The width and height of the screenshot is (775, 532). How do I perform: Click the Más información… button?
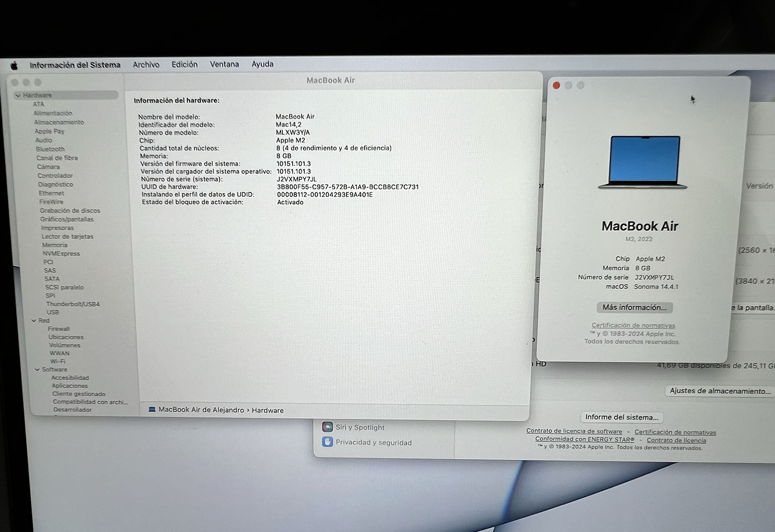click(635, 308)
